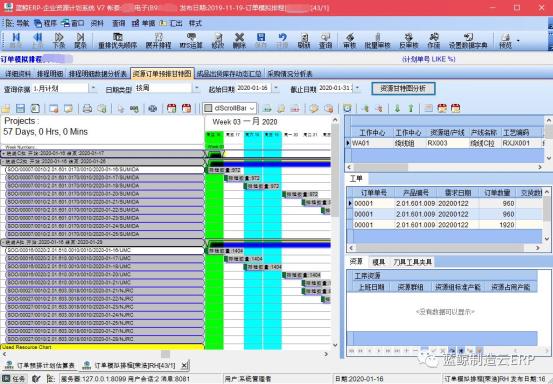Click the 资源甘特图分析 button
The height and width of the screenshot is (384, 553).
(x=403, y=88)
